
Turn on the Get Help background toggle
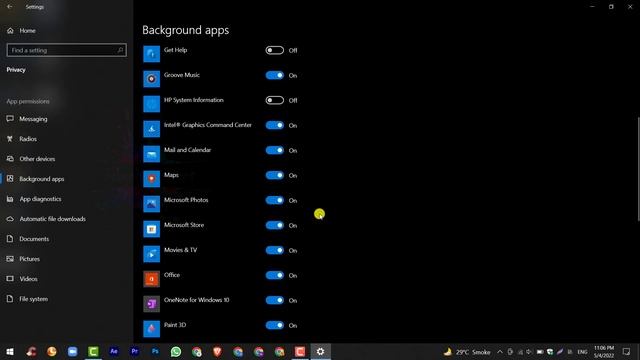click(275, 50)
